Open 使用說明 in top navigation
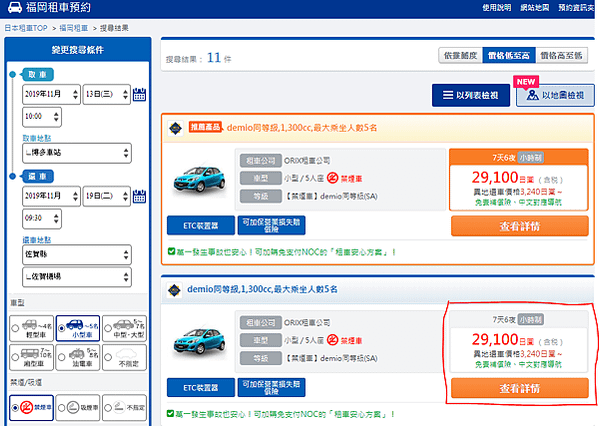The width and height of the screenshot is (599, 426). click(x=497, y=8)
